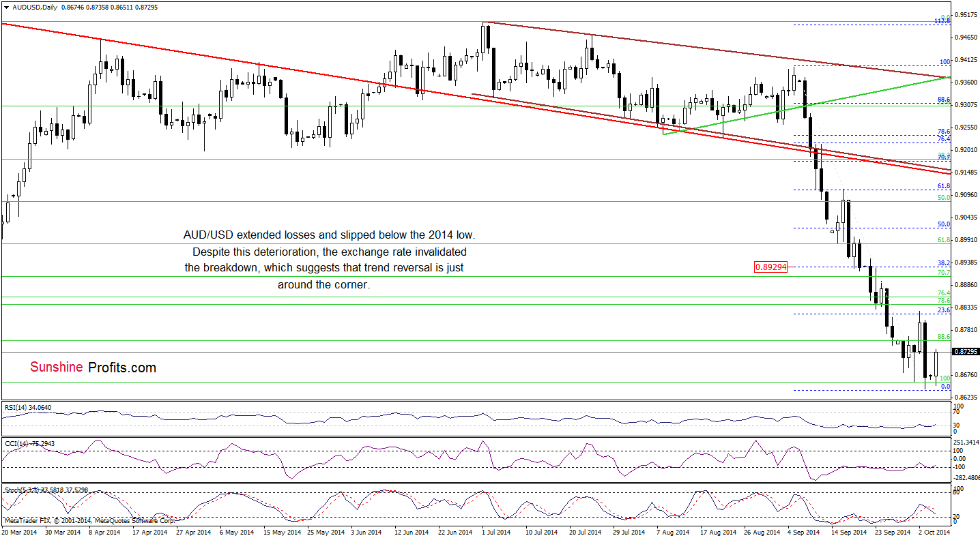The image size is (980, 538).
Task: Click the 0.95175 price axis value
Action: [x=965, y=14]
